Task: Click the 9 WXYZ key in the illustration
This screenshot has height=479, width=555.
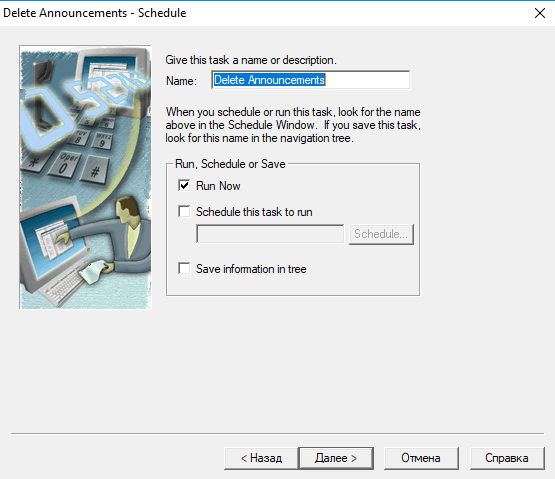Action: pos(103,141)
